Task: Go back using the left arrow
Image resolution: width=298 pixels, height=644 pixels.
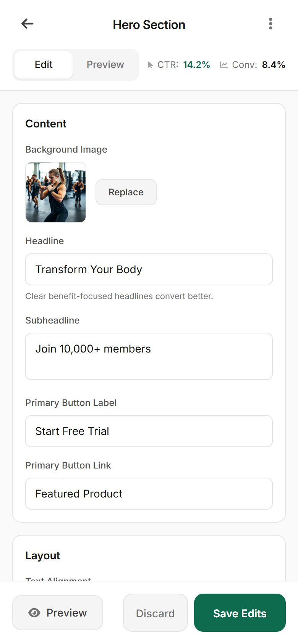Action: coord(27,24)
